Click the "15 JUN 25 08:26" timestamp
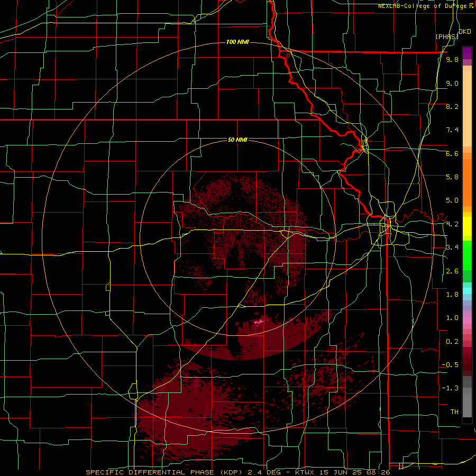 [354, 472]
